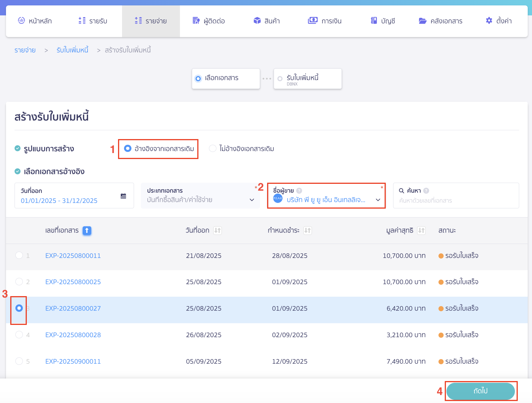Expand the ชื่อผู้ขาย vendor dropdown

click(x=378, y=200)
